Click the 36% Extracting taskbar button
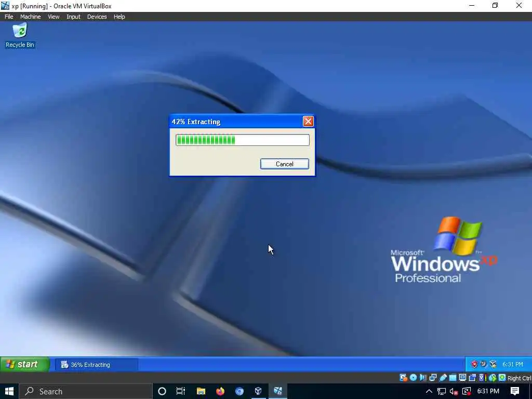The width and height of the screenshot is (532, 399). click(x=96, y=365)
